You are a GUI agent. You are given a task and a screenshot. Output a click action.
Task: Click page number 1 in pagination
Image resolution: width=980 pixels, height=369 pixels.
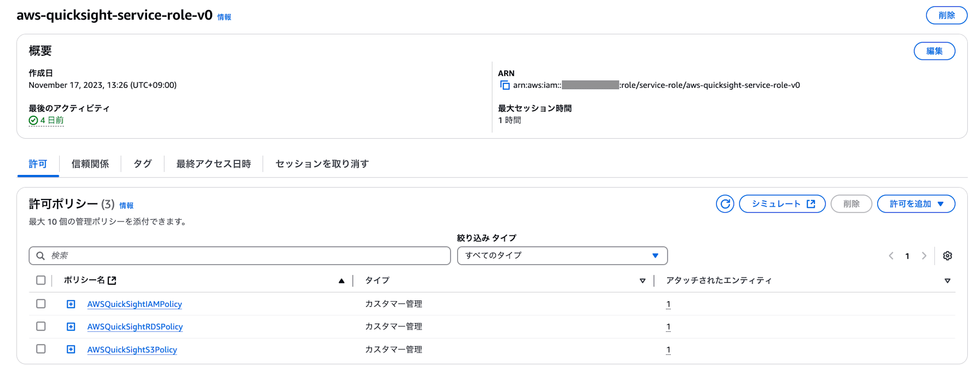[x=907, y=256]
